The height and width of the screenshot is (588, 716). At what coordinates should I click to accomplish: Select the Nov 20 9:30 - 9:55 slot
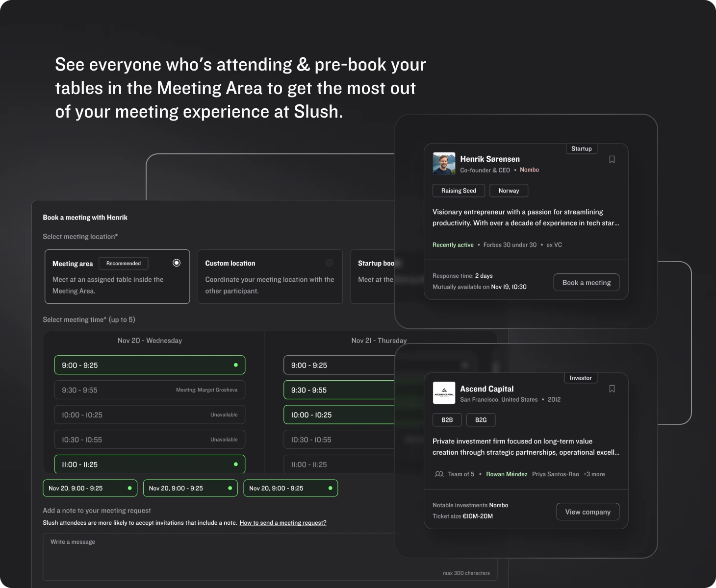click(150, 390)
